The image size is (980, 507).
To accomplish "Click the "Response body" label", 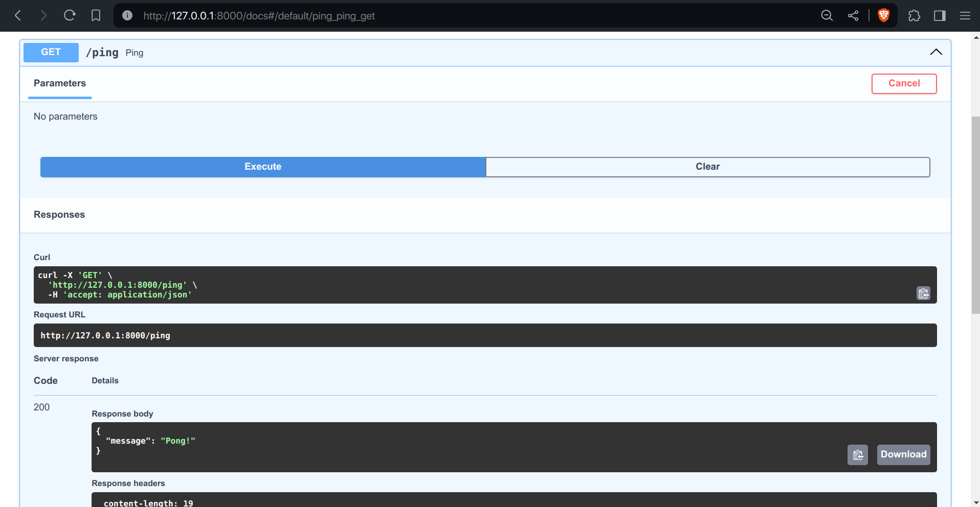I will coord(122,414).
